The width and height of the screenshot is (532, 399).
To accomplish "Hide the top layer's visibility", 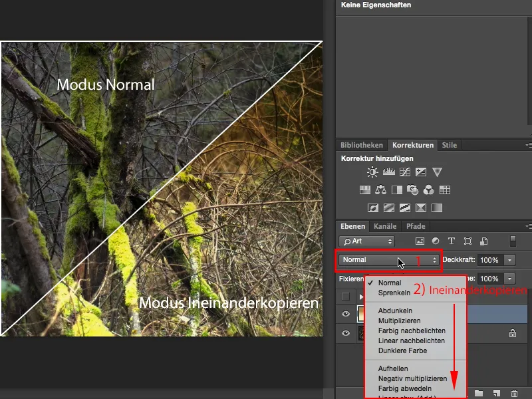I will [x=344, y=315].
